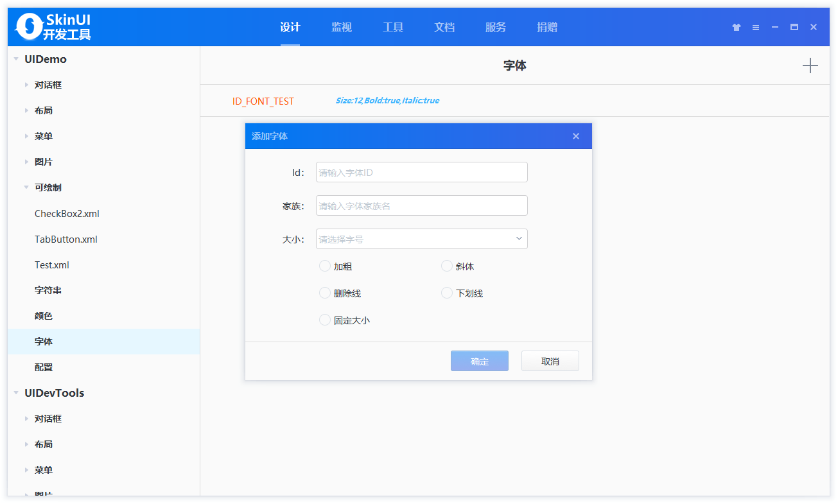Click the plus icon to add font

click(810, 65)
